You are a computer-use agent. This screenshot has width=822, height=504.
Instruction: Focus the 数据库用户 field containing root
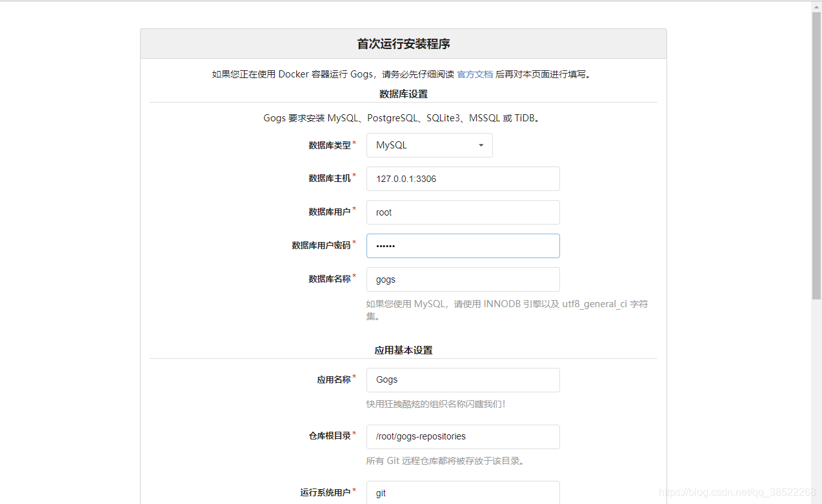463,212
